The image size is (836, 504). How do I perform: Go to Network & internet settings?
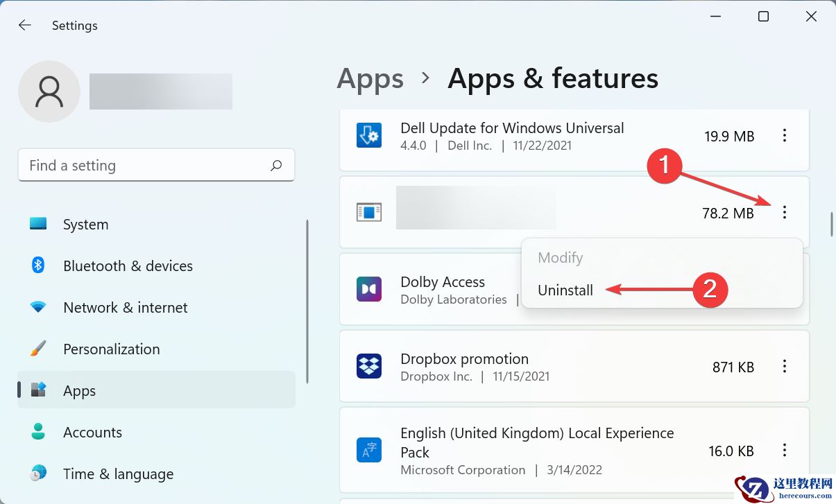tap(125, 308)
